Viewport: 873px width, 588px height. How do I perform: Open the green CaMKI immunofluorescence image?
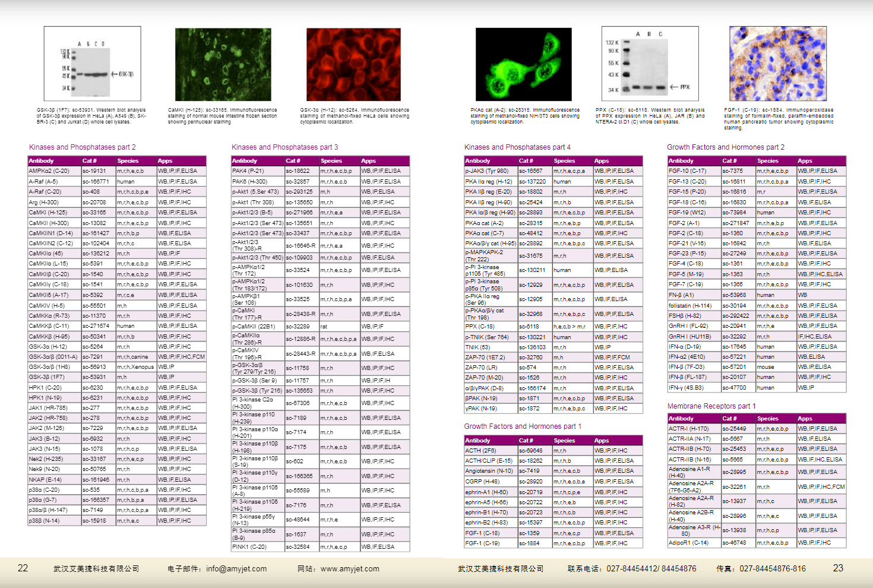[x=223, y=64]
